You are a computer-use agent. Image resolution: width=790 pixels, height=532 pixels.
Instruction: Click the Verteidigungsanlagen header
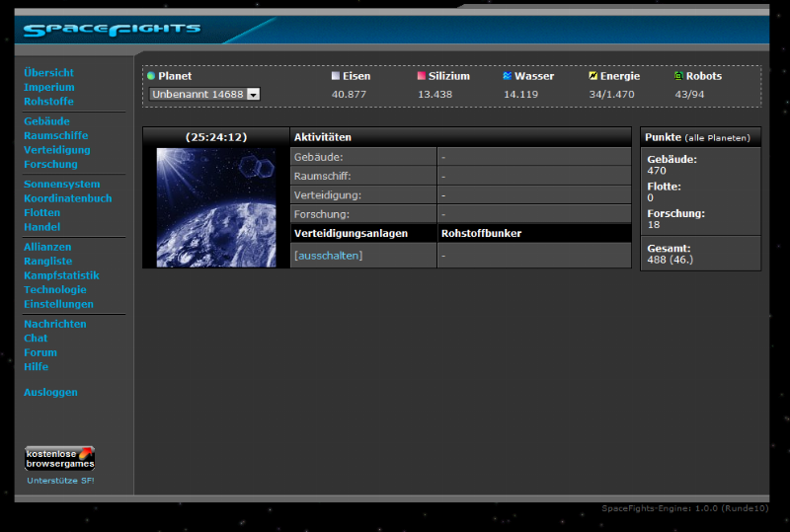click(x=351, y=233)
